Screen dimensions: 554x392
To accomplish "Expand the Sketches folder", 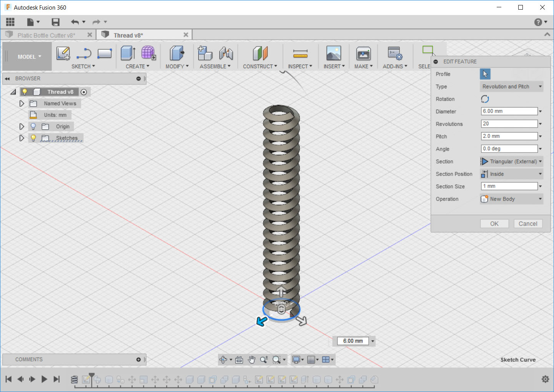I will (x=22, y=138).
